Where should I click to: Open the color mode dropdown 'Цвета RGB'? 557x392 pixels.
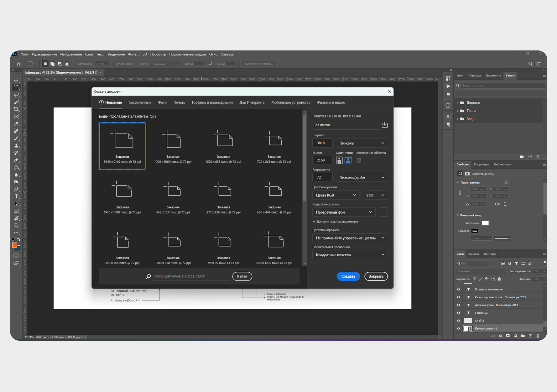coord(336,195)
